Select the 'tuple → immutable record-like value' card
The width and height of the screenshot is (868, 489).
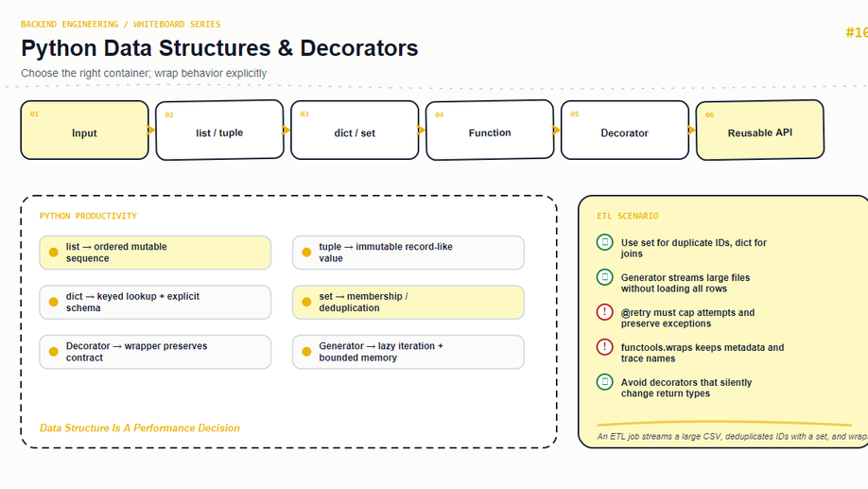pyautogui.click(x=408, y=253)
